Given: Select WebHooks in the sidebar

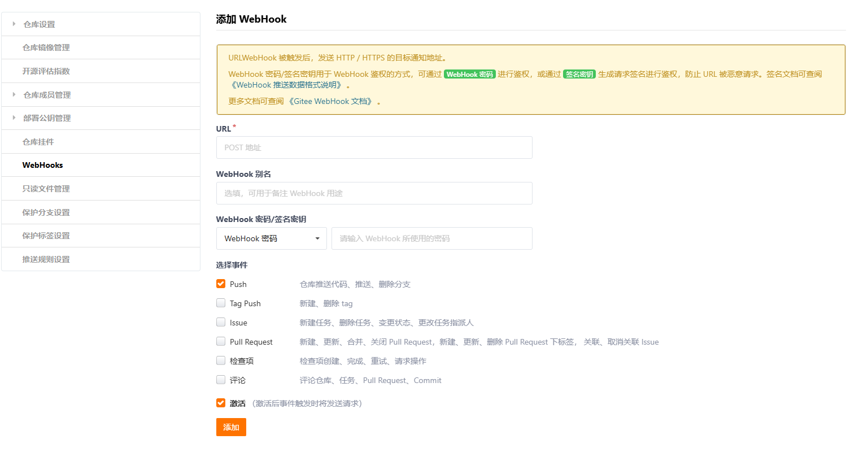Looking at the screenshot, I should click(x=101, y=165).
